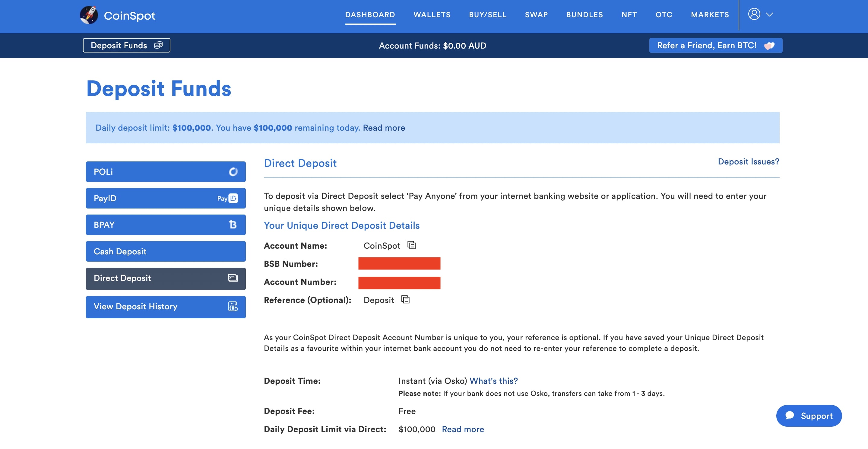
Task: Open Read more in the daily limit banner
Action: (384, 128)
